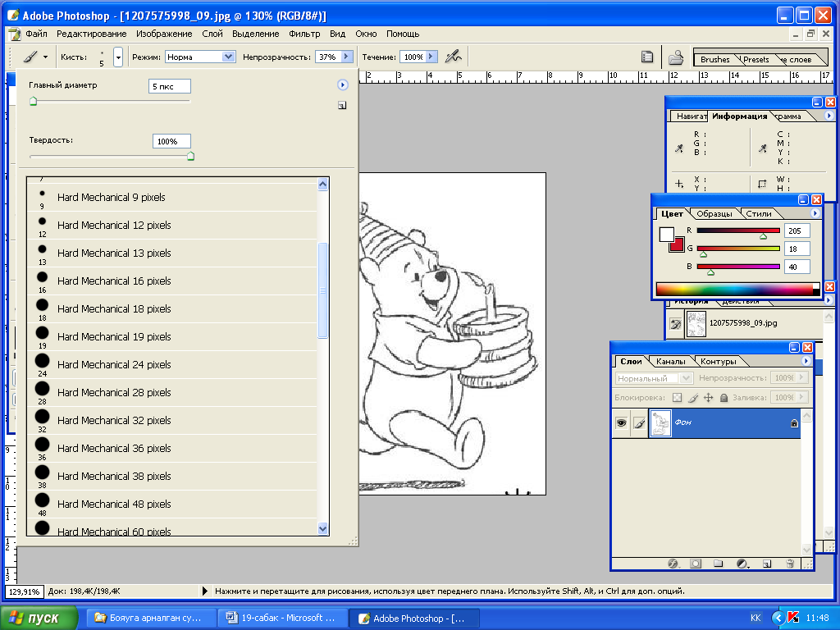Screen dimensions: 840x630
Task: Click the RGB eyedropper in Info panel
Action: (678, 148)
